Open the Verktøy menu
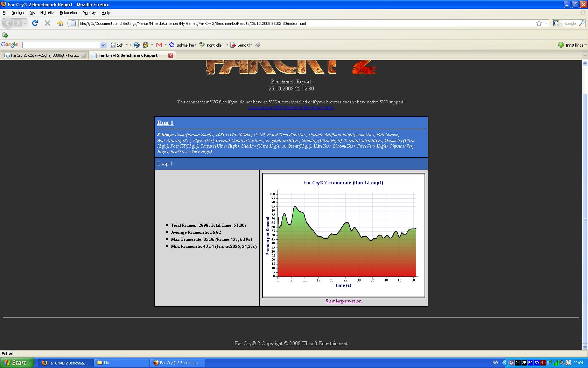This screenshot has height=368, width=588. pos(89,13)
